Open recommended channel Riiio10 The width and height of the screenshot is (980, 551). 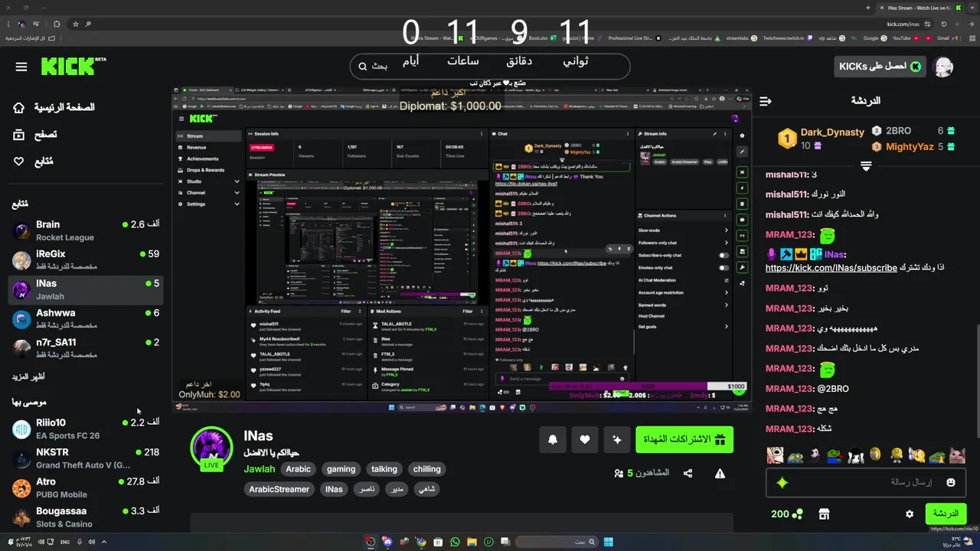[86, 429]
